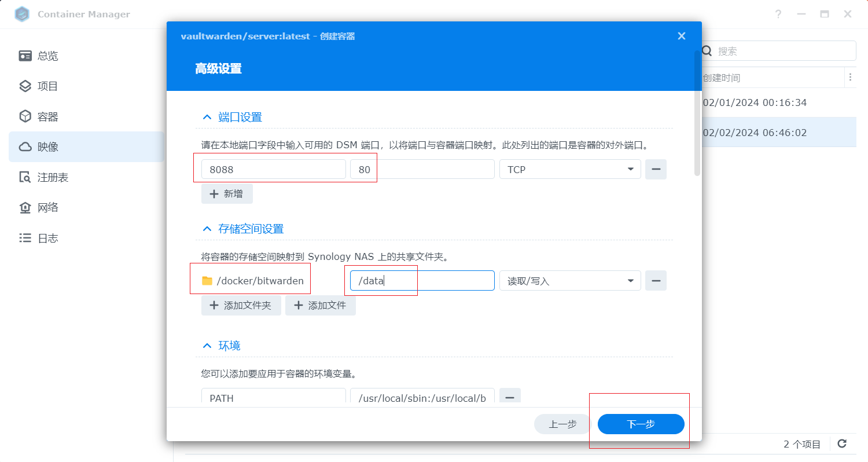Viewport: 868px width, 462px height.
Task: Click the search magnifier icon
Action: tap(707, 51)
